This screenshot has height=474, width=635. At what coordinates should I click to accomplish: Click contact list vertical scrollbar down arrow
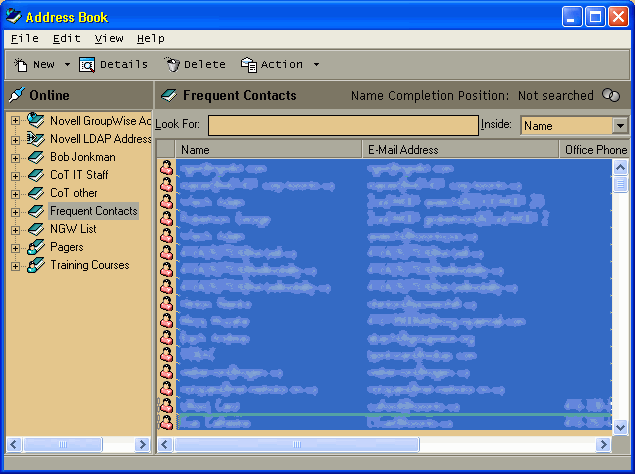point(620,427)
